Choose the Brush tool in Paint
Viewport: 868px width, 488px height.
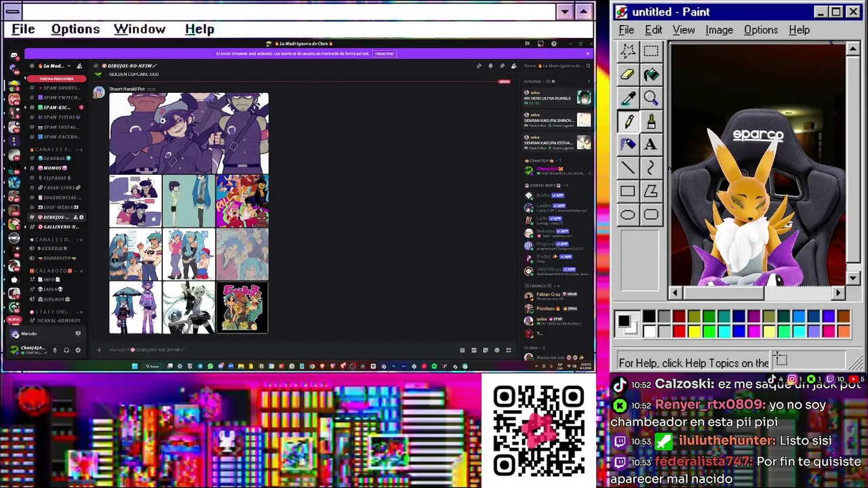(651, 121)
